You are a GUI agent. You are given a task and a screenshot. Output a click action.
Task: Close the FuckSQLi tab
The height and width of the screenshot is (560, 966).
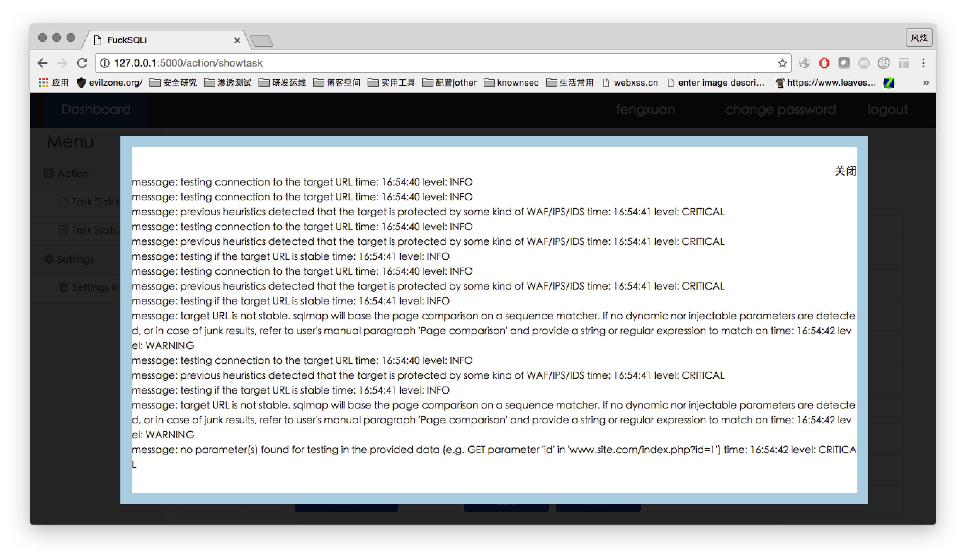(x=237, y=40)
